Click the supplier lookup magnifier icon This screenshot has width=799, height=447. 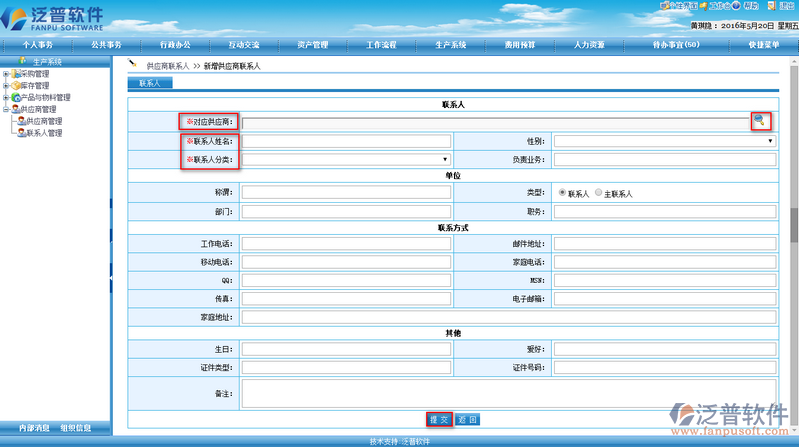[760, 121]
